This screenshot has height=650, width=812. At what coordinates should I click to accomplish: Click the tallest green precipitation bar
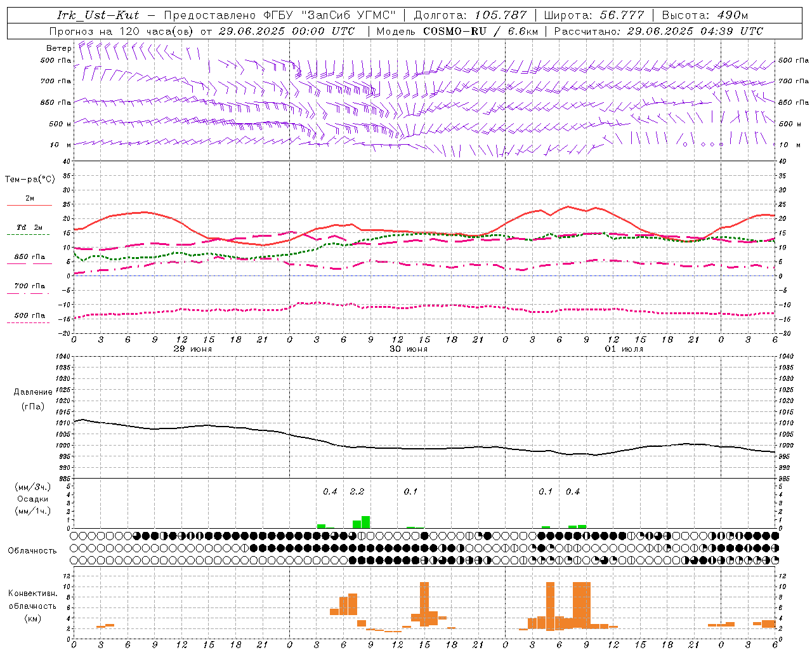366,522
